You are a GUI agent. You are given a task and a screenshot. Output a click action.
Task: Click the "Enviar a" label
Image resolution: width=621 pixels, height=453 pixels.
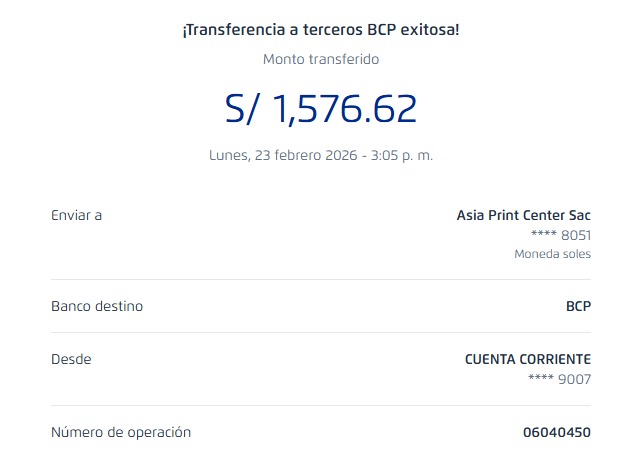pos(76,215)
